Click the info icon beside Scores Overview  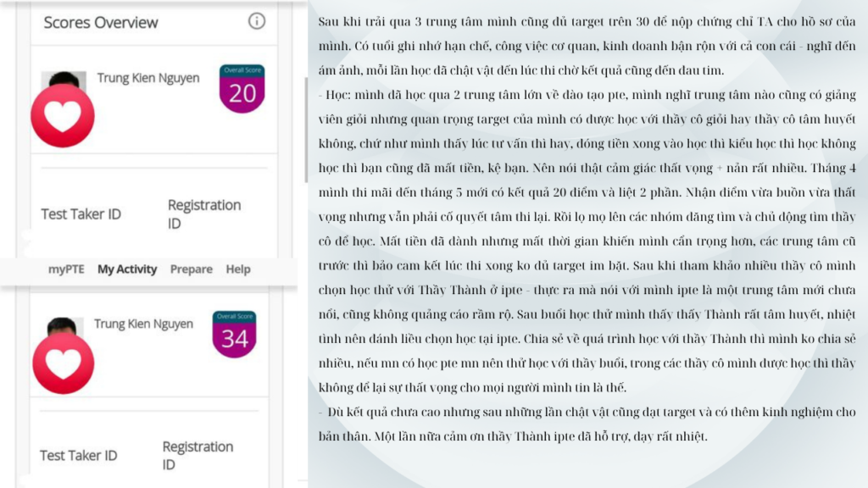click(256, 21)
